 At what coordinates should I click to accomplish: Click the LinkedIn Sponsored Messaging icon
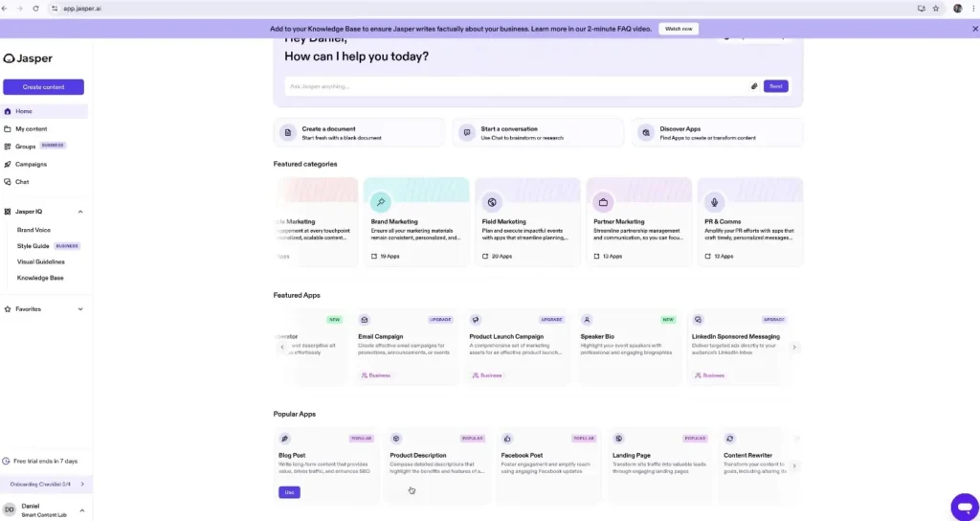click(698, 320)
